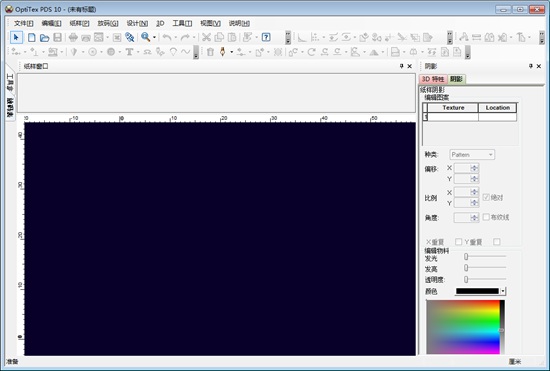Screen dimensions: 550x371
Task: Open the redo history dropdown arrow
Action: pos(194,37)
